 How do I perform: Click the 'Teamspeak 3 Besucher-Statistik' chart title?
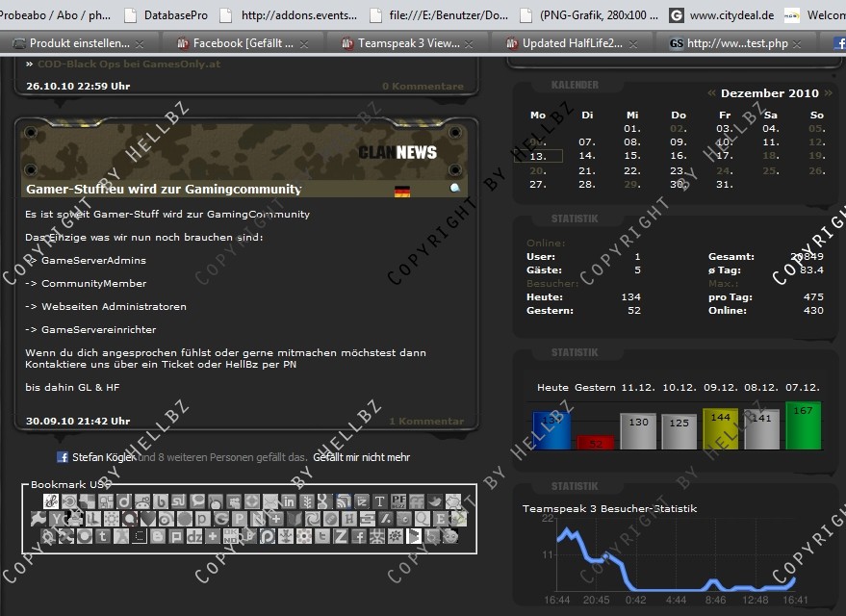[609, 508]
